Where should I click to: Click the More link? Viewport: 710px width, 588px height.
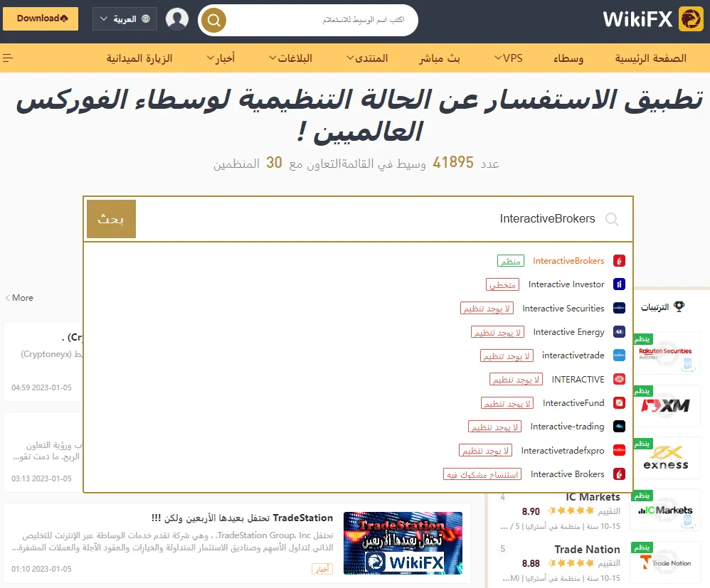[x=19, y=298]
